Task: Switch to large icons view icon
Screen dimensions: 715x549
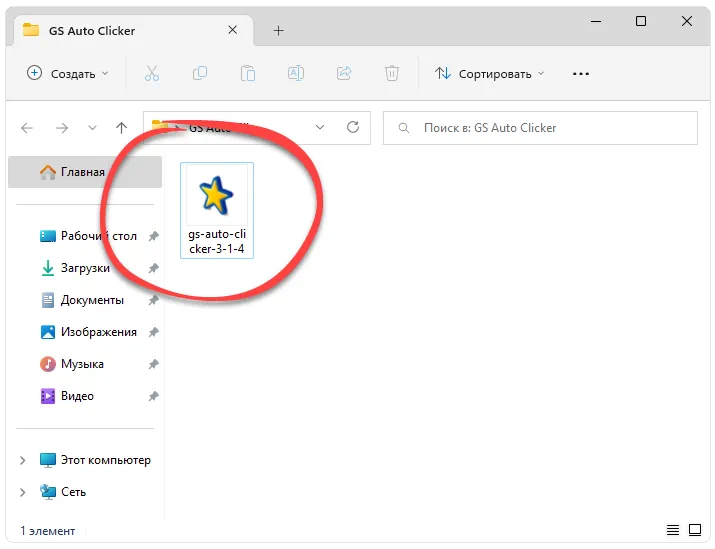Action: (695, 529)
